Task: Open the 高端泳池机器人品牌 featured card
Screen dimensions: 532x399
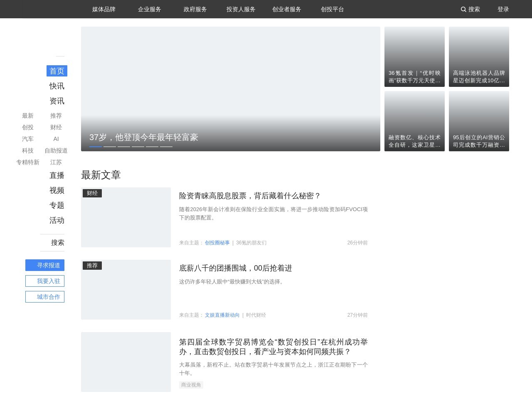Action: (x=479, y=57)
